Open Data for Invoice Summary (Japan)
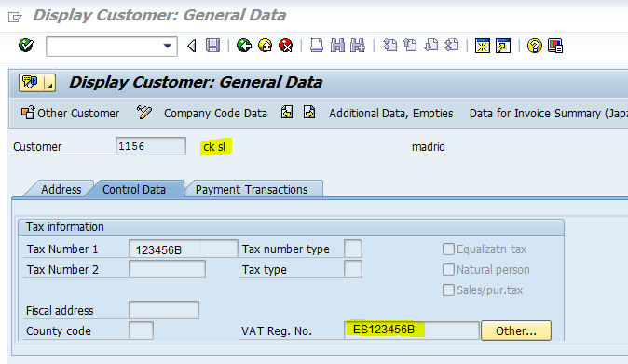Screen dimensions: 628x364 click(548, 114)
